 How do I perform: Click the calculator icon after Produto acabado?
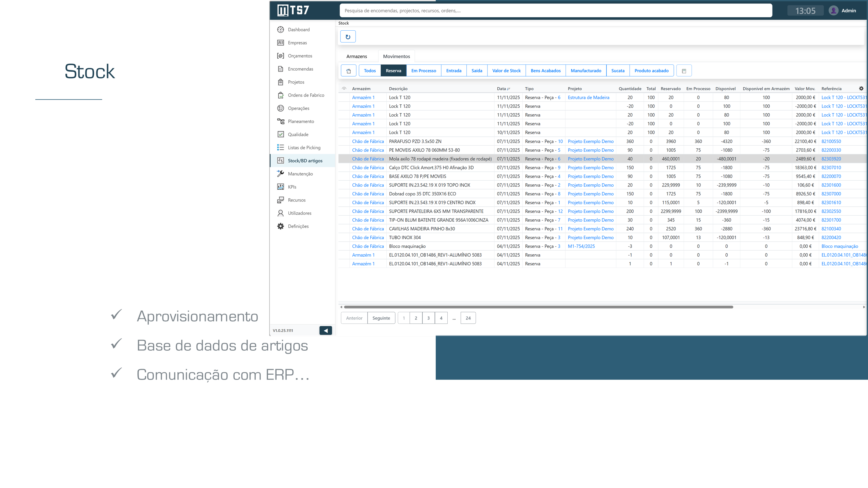point(684,71)
